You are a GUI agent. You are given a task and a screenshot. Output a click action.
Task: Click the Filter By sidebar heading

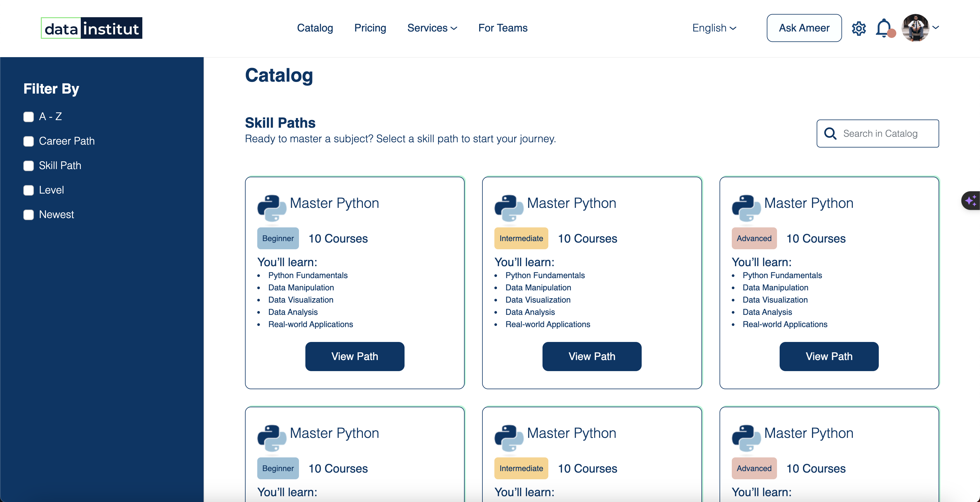(x=51, y=89)
